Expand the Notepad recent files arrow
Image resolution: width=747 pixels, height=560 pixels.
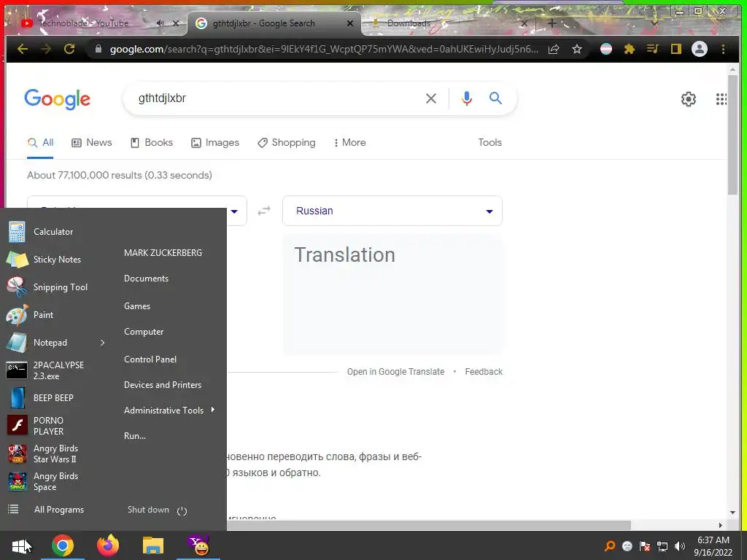[102, 343]
